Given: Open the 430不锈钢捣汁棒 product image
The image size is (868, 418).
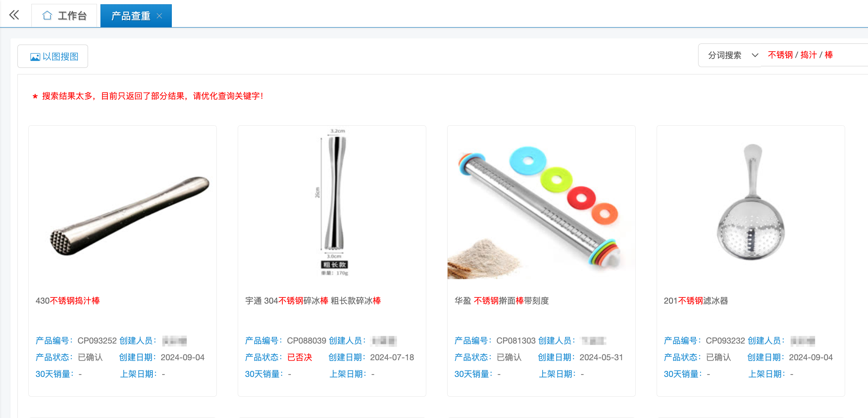Looking at the screenshot, I should click(123, 202).
